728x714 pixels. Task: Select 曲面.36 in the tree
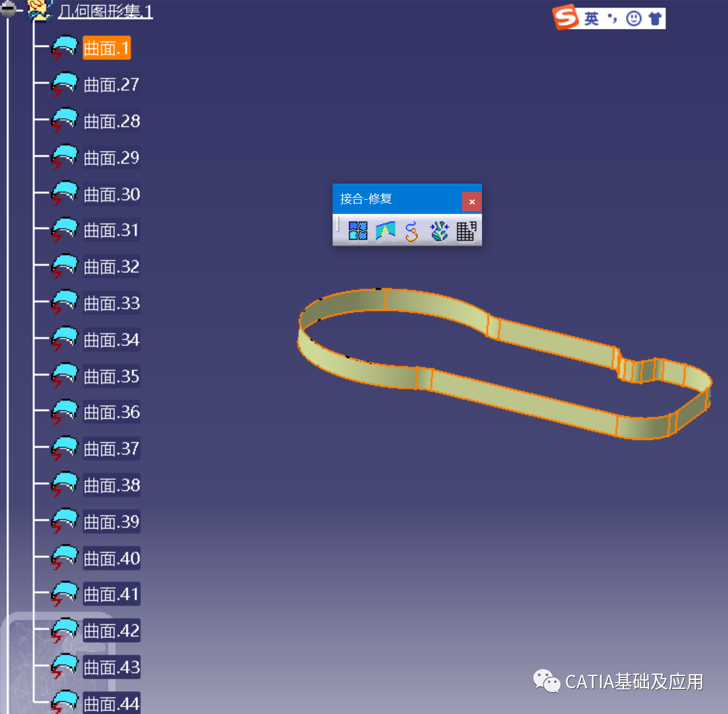point(112,412)
